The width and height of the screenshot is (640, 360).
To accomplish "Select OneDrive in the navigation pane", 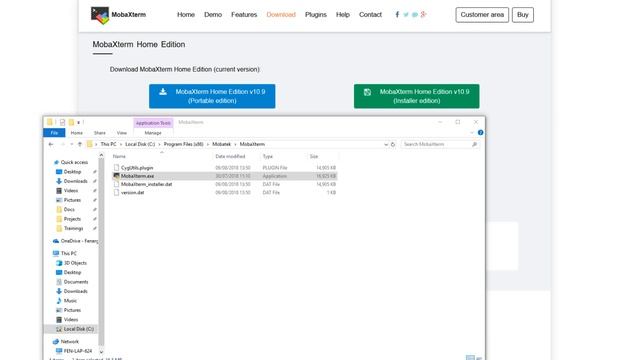I will point(79,241).
